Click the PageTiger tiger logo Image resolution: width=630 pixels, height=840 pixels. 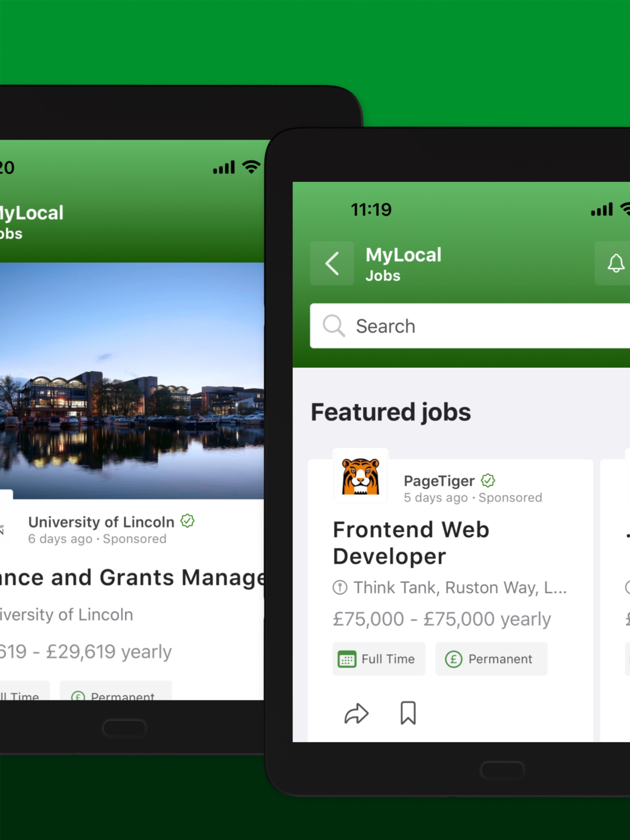[x=361, y=476]
